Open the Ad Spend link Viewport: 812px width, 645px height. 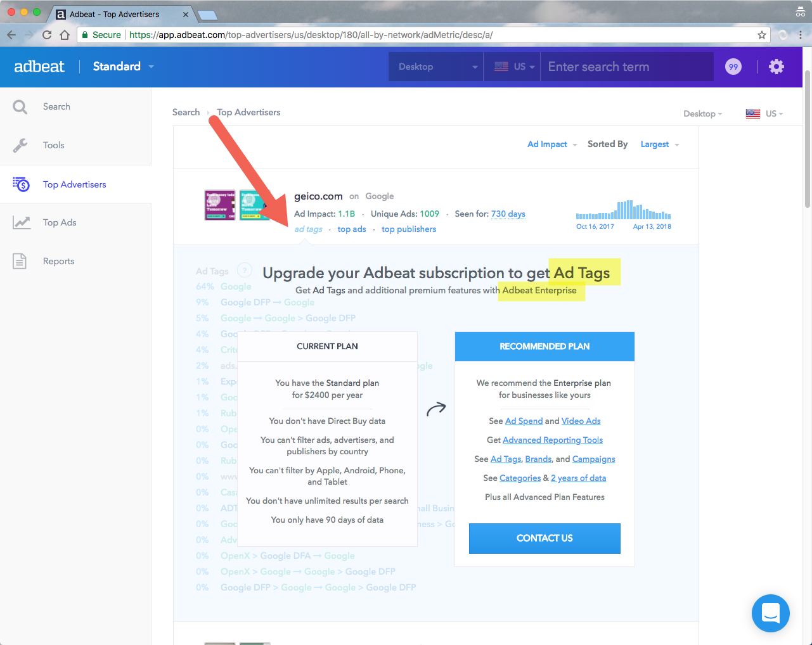(524, 421)
